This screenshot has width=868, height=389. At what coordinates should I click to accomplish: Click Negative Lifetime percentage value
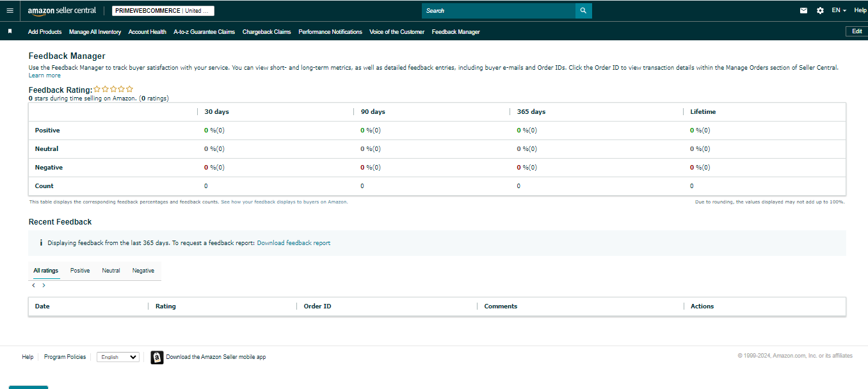point(700,168)
